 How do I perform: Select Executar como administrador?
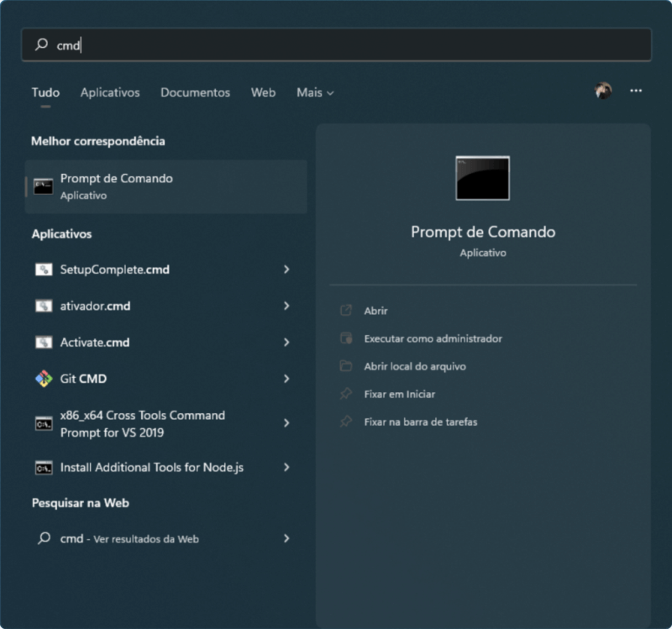(433, 338)
